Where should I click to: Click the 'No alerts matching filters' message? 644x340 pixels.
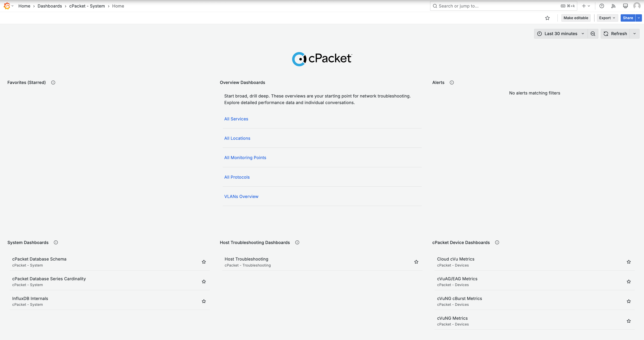point(535,93)
